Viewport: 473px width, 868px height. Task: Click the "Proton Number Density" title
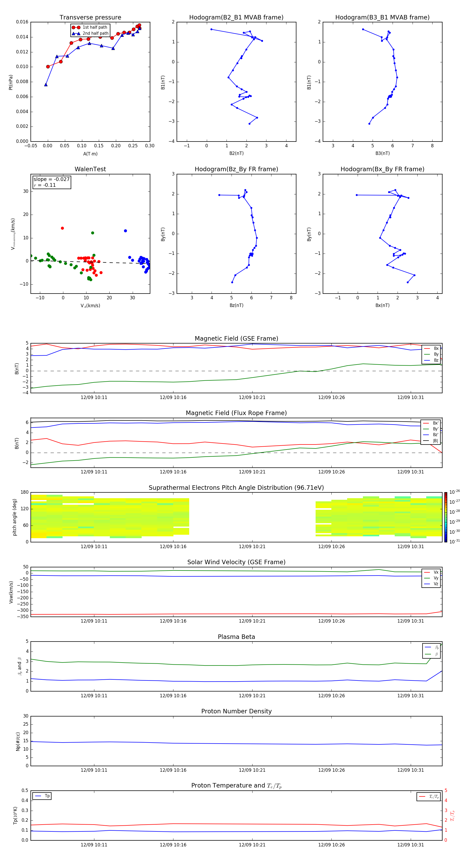click(236, 711)
